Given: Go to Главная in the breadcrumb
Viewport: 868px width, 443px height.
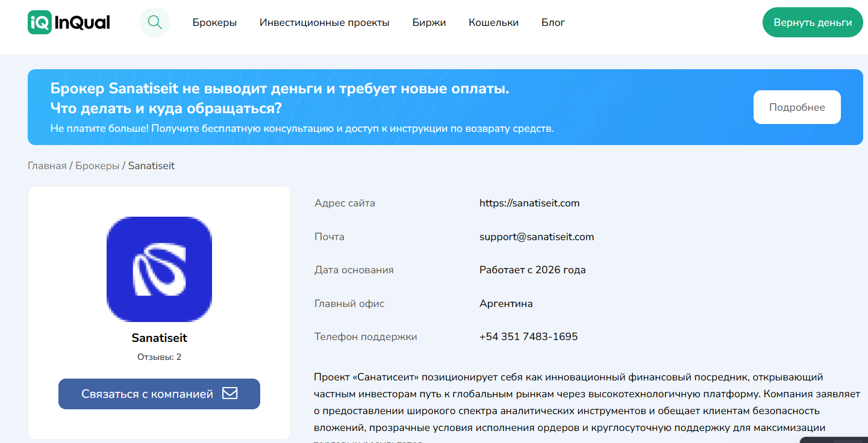Looking at the screenshot, I should tap(47, 166).
